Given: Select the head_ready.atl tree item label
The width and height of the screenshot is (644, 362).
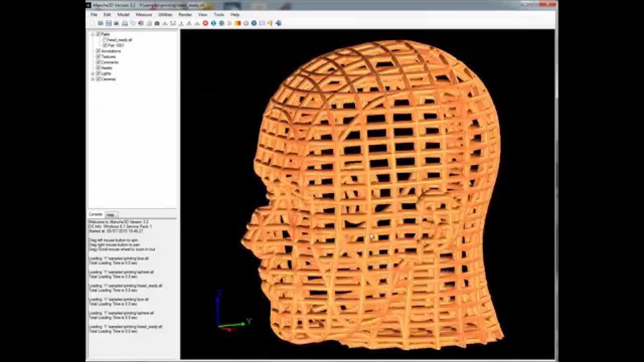Looking at the screenshot, I should [120, 40].
